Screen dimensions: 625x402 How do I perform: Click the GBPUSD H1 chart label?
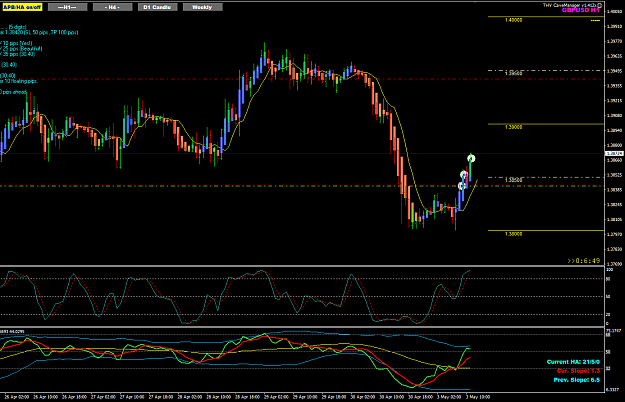(x=580, y=10)
